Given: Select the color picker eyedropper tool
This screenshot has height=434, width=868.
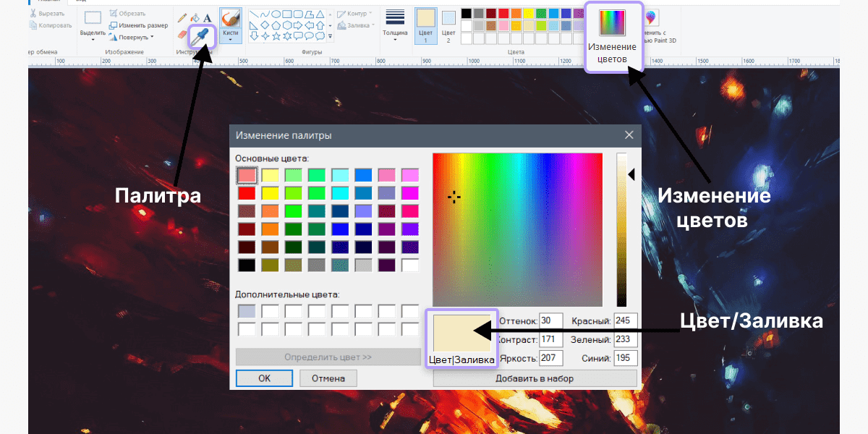Looking at the screenshot, I should [x=201, y=36].
